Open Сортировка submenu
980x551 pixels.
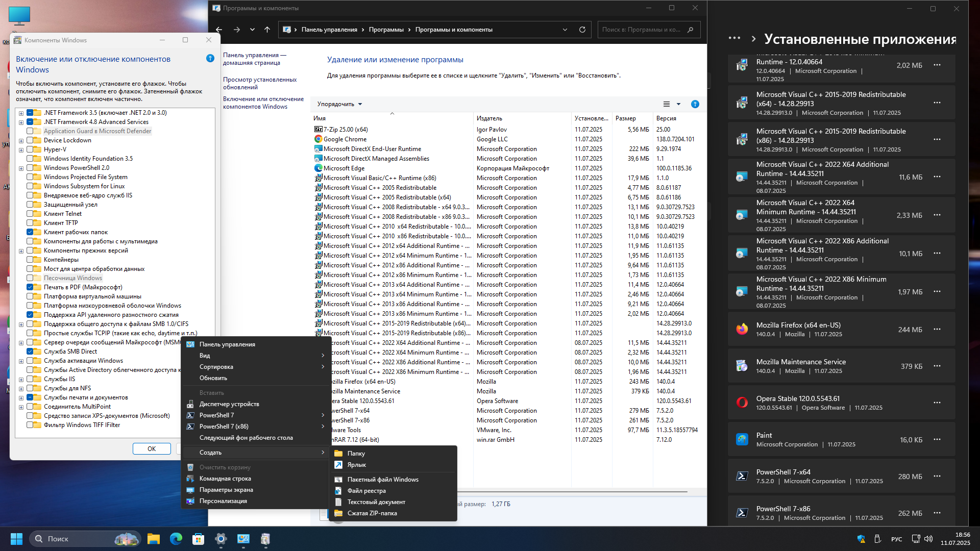pos(255,367)
